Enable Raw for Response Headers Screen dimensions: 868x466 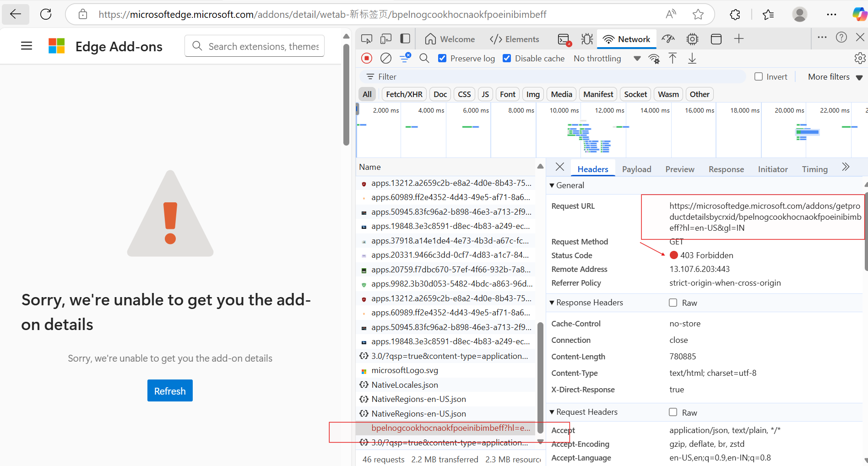(673, 303)
